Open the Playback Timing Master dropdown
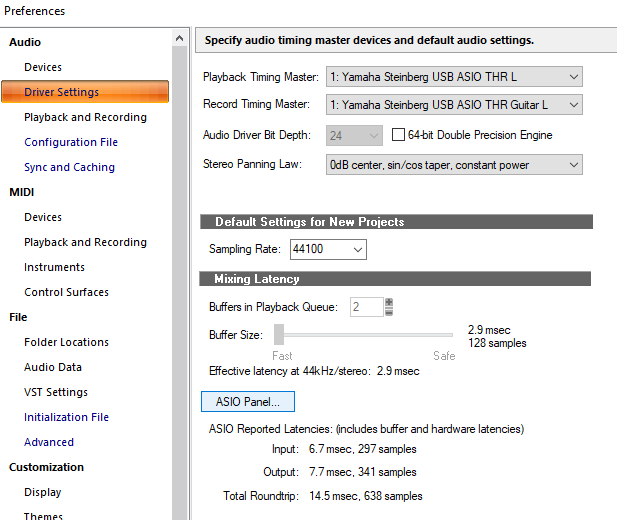The width and height of the screenshot is (617, 520). point(454,77)
